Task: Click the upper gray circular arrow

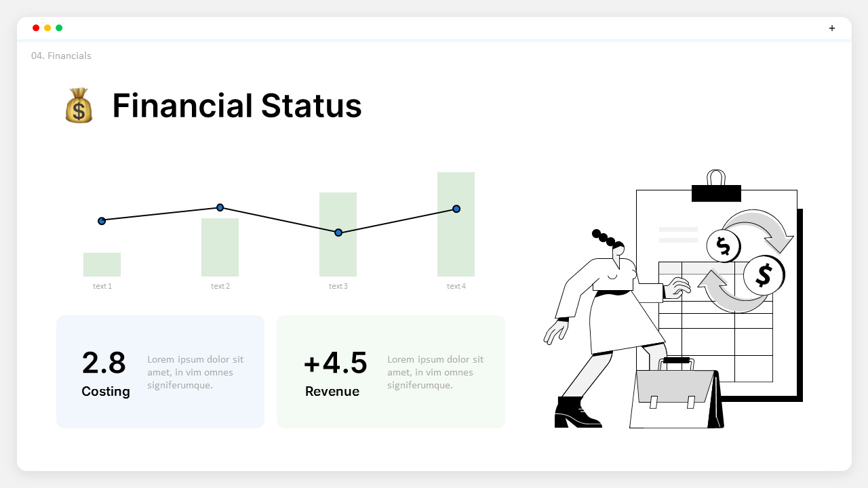Action: [759, 226]
